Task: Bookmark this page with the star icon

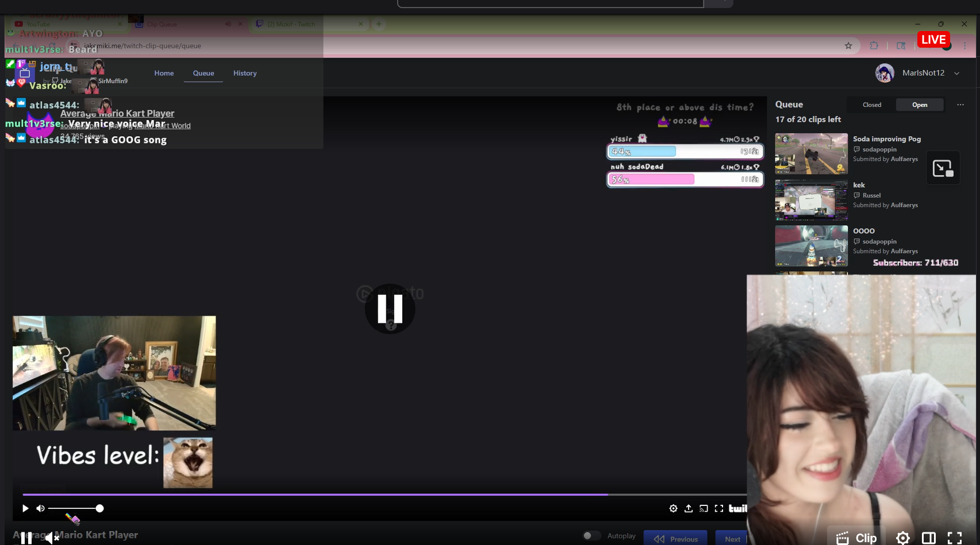Action: [848, 46]
